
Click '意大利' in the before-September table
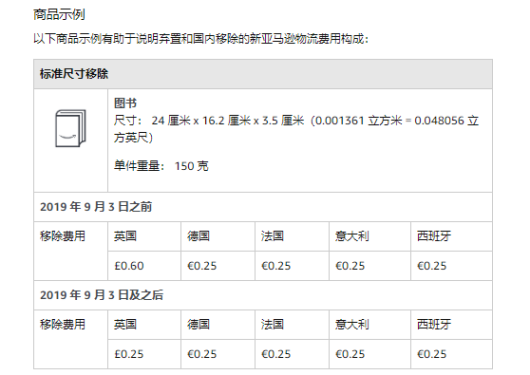pyautogui.click(x=352, y=236)
